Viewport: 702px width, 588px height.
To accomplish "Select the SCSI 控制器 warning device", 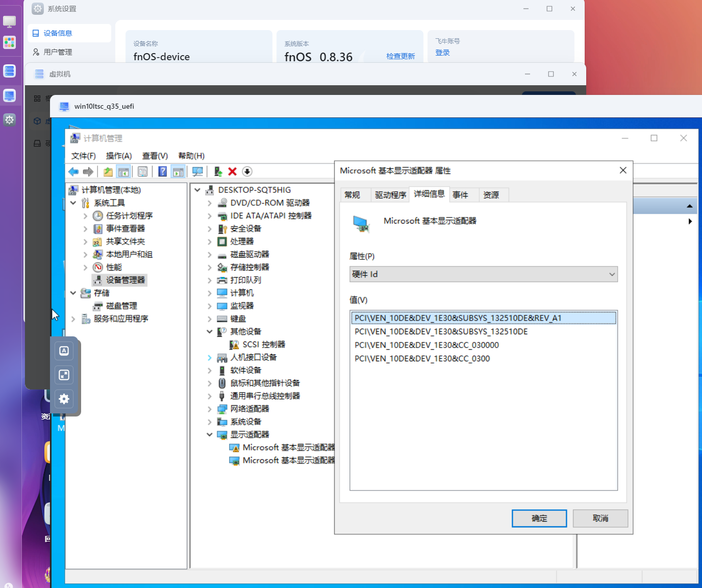I will (x=263, y=345).
